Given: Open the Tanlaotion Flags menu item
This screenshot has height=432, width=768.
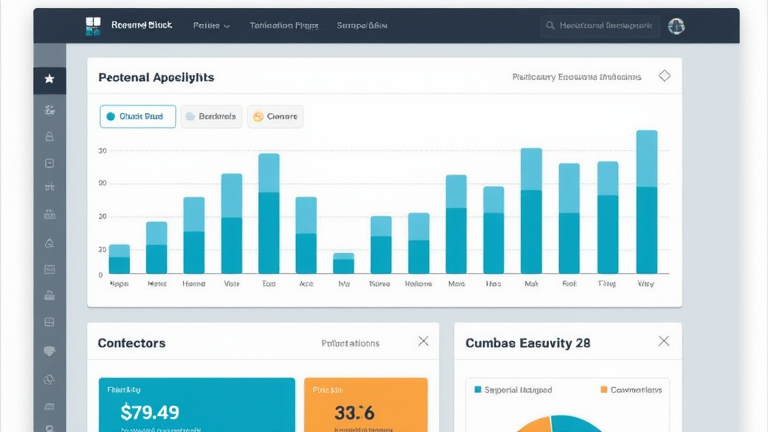Looking at the screenshot, I should [x=284, y=25].
